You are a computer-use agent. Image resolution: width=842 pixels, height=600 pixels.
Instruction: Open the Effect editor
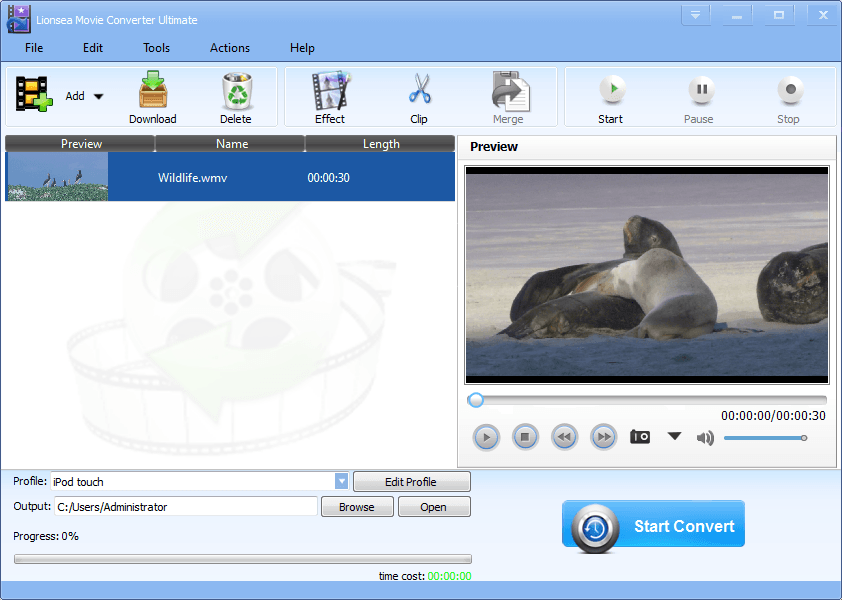coord(329,92)
